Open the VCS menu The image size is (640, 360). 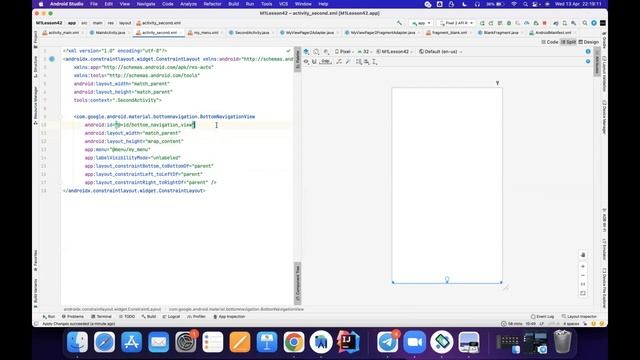tap(283, 4)
